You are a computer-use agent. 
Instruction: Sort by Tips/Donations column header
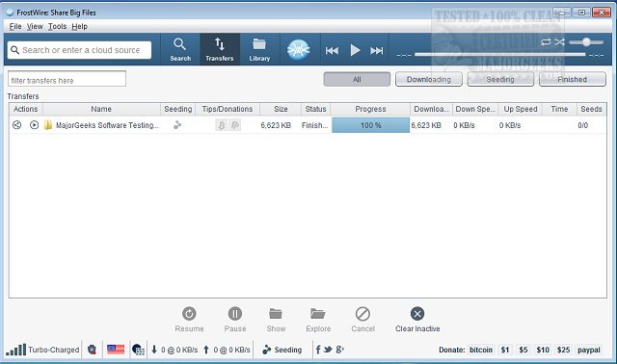[228, 109]
